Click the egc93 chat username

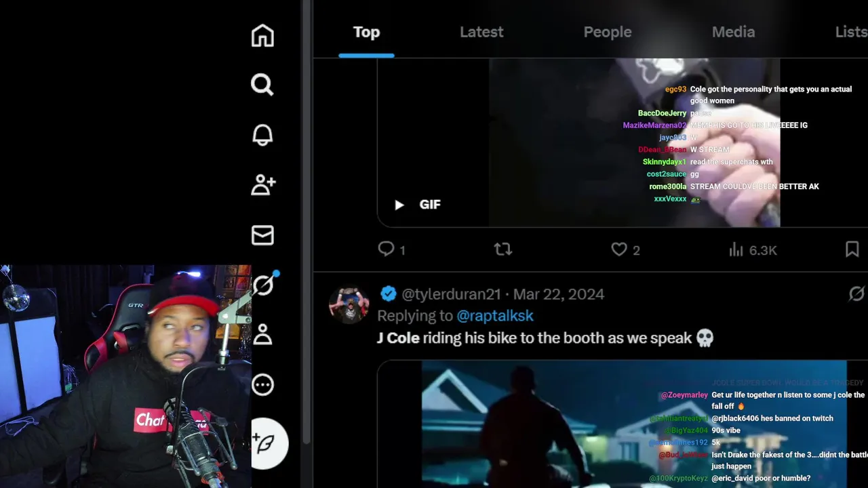coord(675,89)
